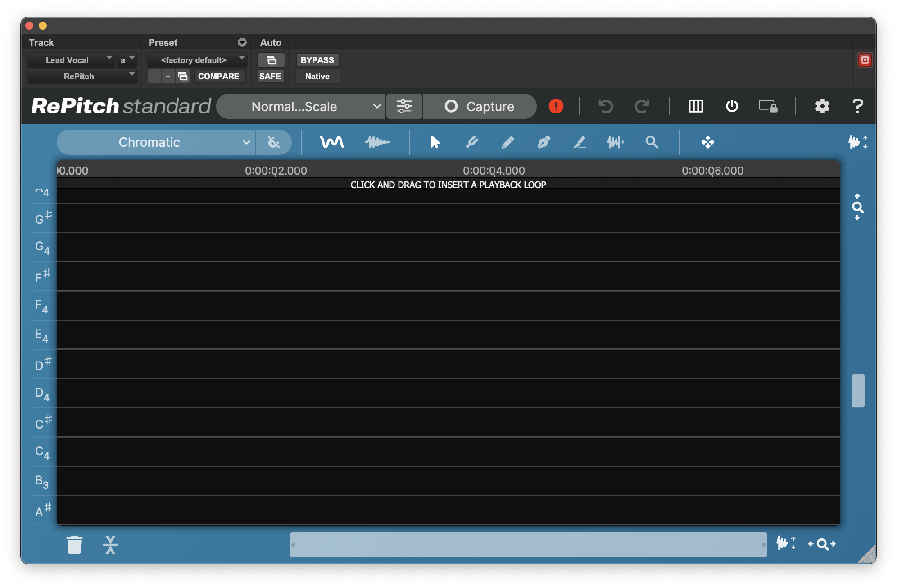Toggle the SAFE automation button
The width and height of the screenshot is (897, 588).
[x=270, y=76]
